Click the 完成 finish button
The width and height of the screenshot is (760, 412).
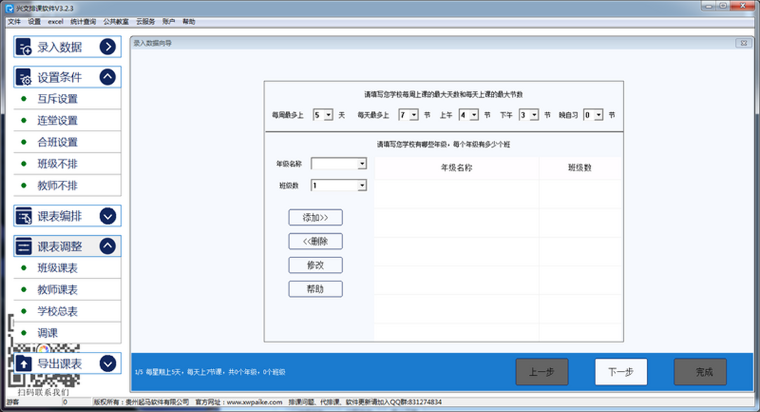pos(700,372)
